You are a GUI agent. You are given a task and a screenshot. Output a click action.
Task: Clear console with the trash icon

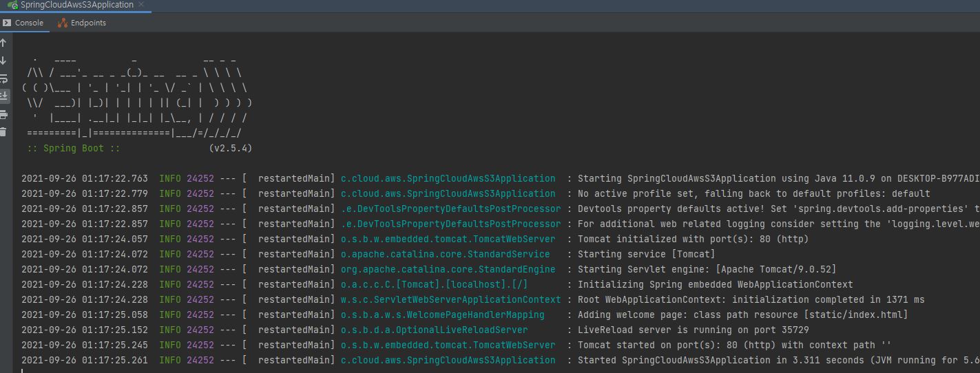[x=3, y=131]
